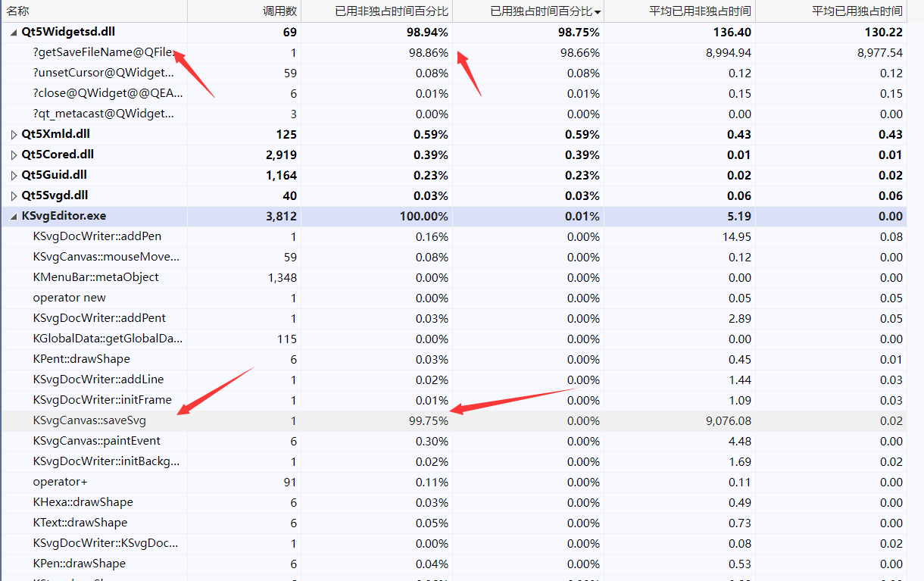Expand the Qt5Svgd.dll module node
The image size is (924, 581).
(x=14, y=195)
